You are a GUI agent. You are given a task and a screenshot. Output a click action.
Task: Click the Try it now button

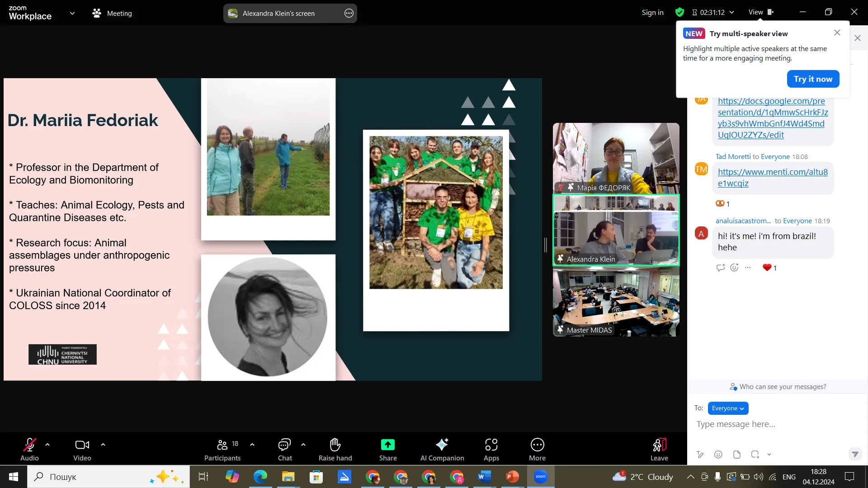tap(812, 79)
